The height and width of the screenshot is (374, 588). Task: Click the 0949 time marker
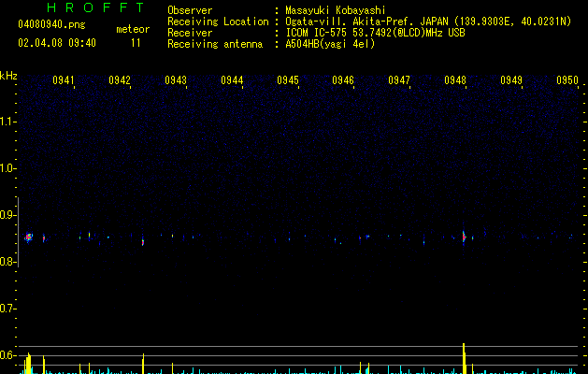pyautogui.click(x=511, y=80)
